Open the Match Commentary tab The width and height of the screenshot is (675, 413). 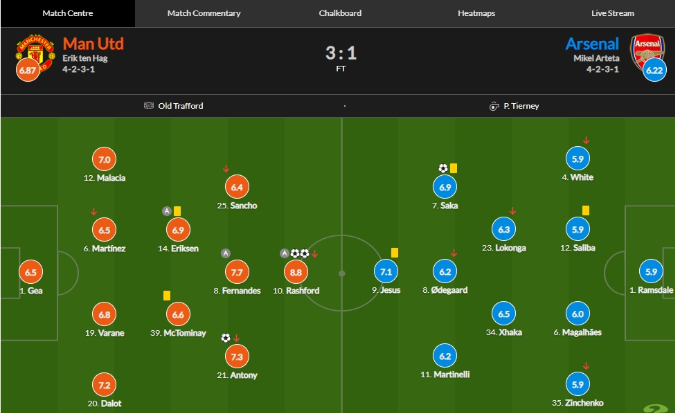click(x=204, y=13)
